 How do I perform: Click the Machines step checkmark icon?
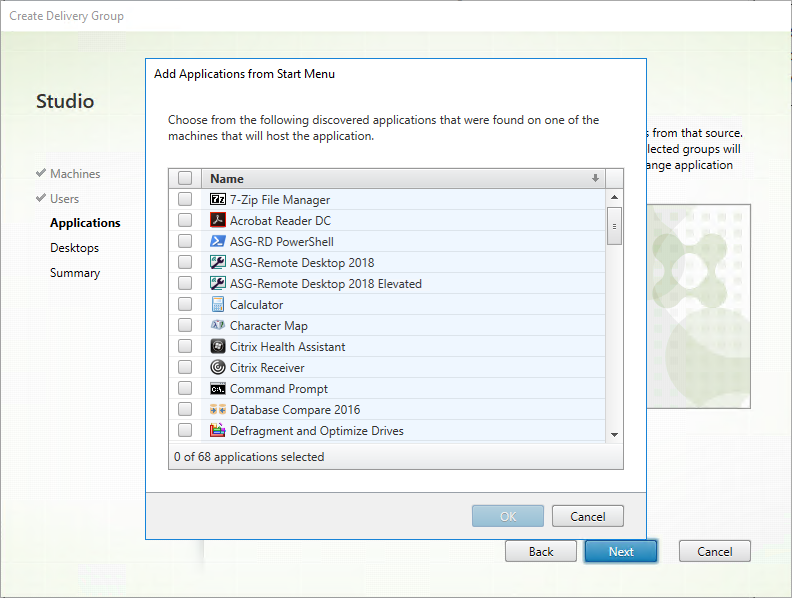click(41, 173)
